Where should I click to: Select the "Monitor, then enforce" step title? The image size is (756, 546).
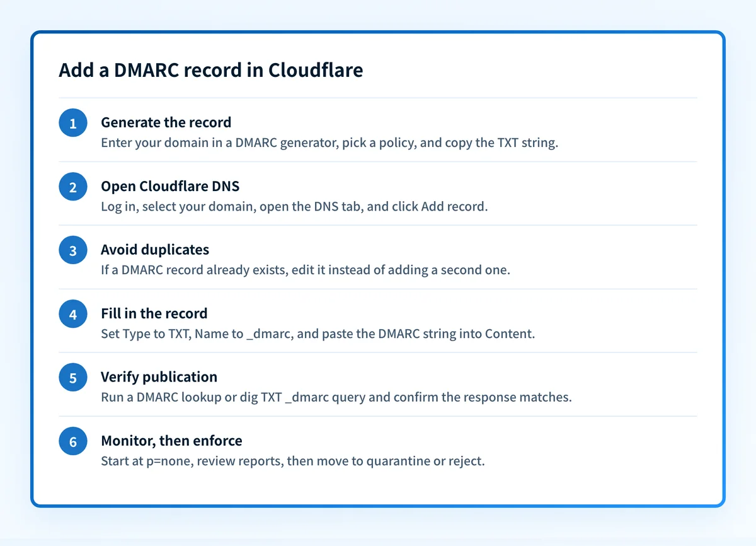tap(171, 441)
